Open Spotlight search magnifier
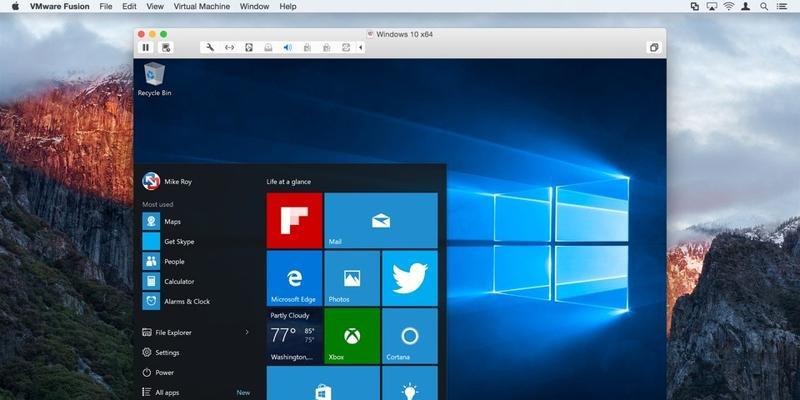800x400 pixels. 764,6
